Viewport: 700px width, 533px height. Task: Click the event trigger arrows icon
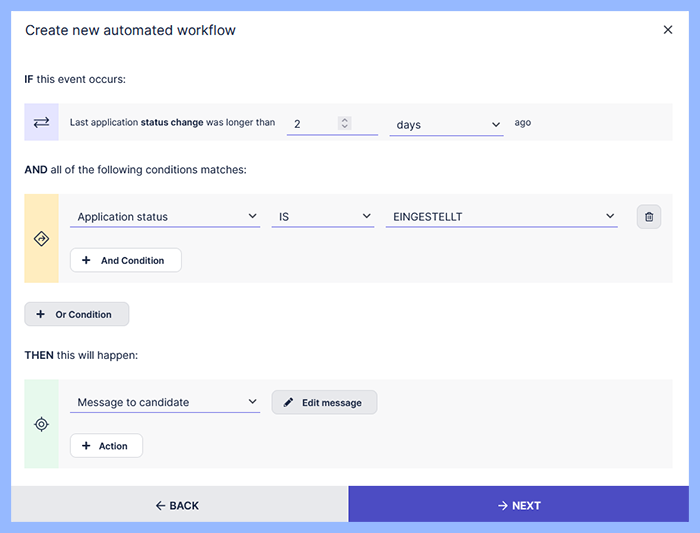point(41,122)
